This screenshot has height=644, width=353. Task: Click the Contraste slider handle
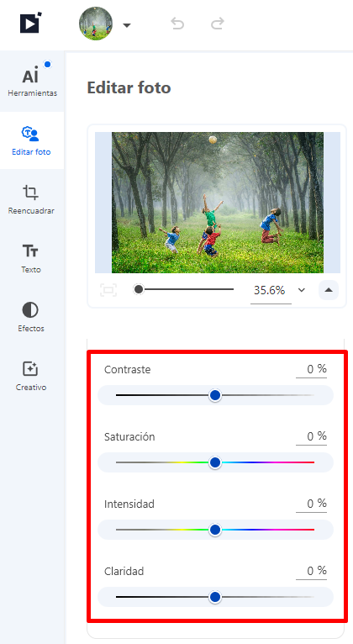tap(215, 395)
